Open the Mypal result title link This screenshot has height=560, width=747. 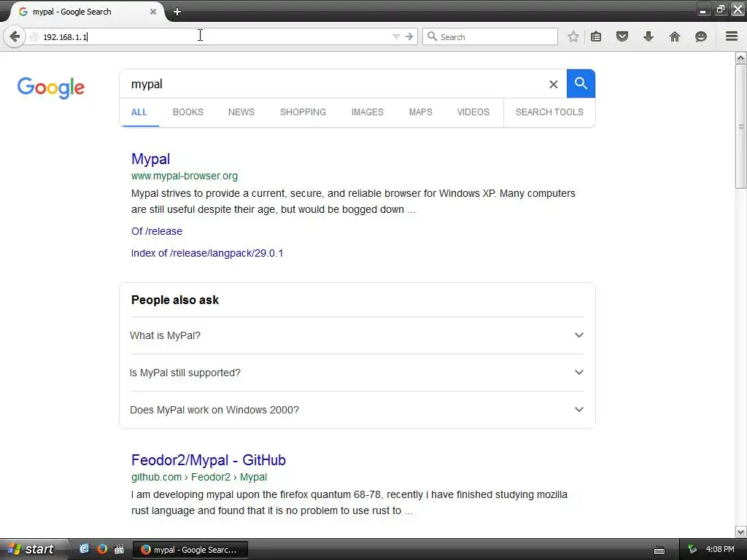150,159
